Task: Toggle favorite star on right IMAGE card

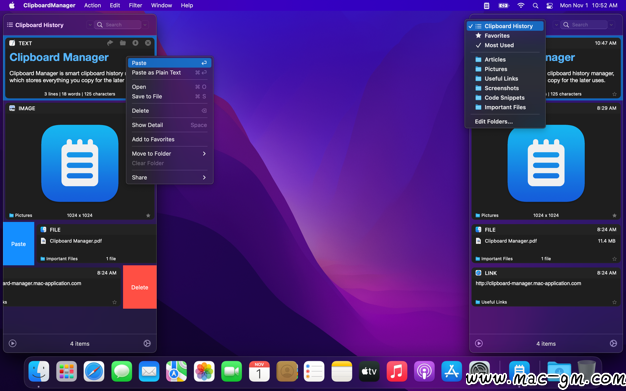Action: point(614,215)
